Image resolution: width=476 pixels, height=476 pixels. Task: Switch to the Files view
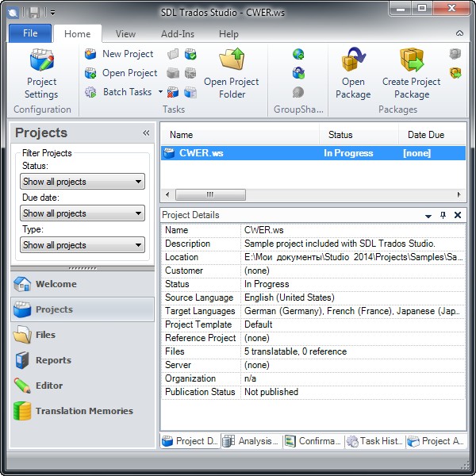pos(45,335)
